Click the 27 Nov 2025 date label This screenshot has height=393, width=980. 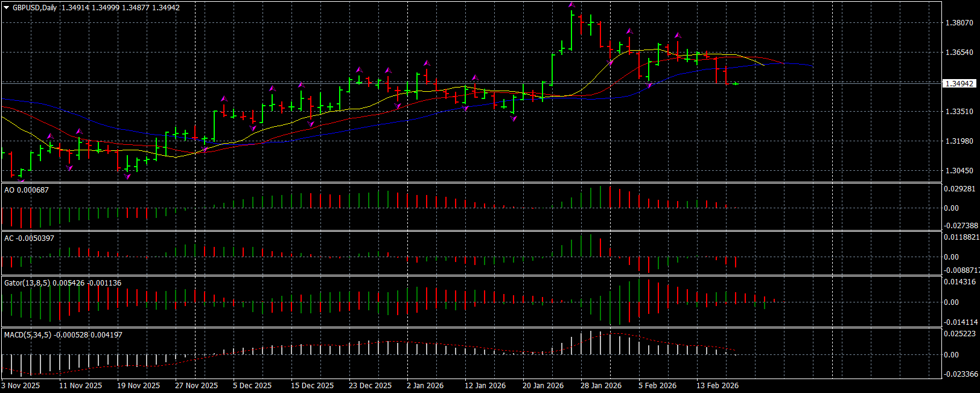(196, 385)
